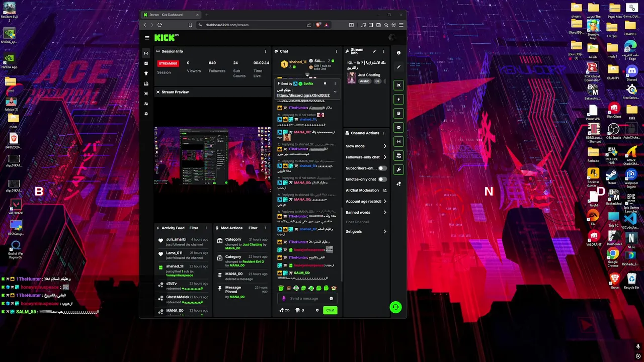Click the gift shop icon below chat

297,310
